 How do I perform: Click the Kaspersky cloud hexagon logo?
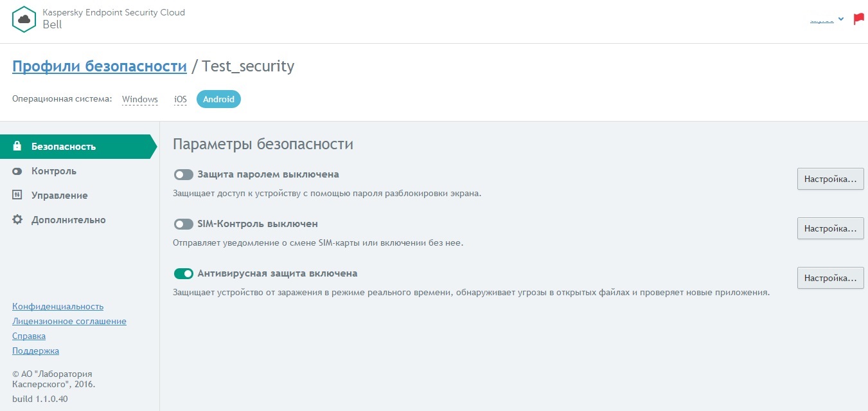(x=24, y=19)
